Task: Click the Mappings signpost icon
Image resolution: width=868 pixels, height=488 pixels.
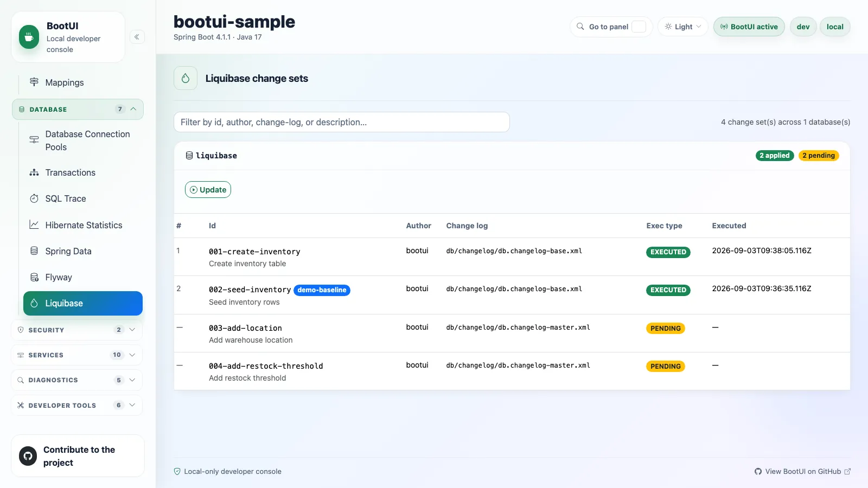Action: tap(34, 82)
